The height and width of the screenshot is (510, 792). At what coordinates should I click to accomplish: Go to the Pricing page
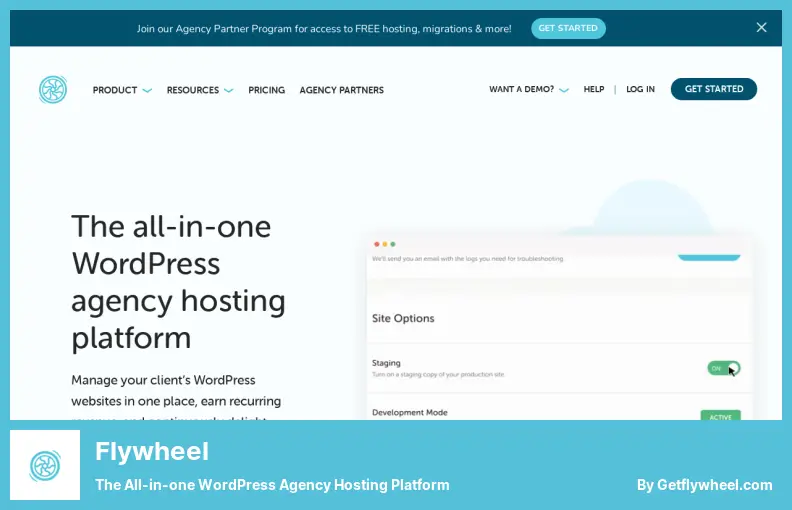[267, 90]
